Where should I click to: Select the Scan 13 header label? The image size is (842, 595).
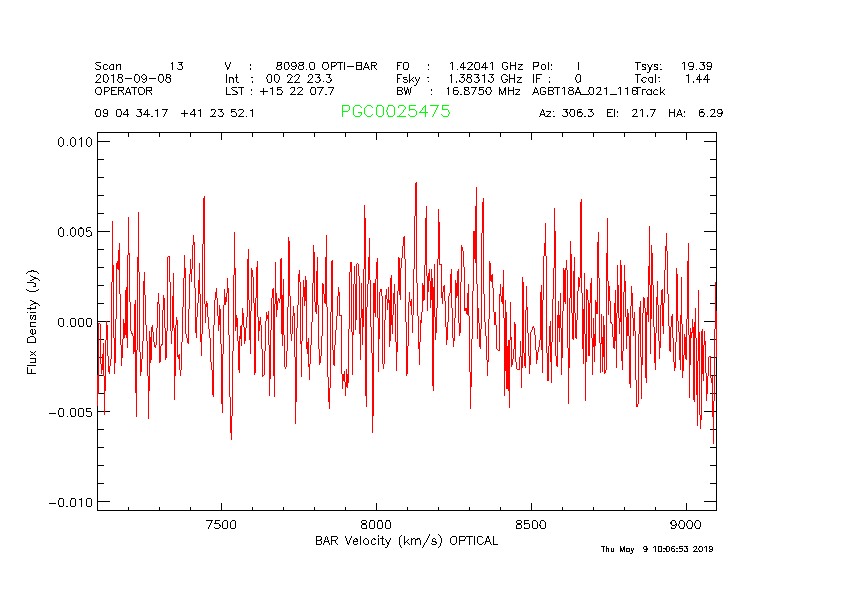[x=139, y=66]
